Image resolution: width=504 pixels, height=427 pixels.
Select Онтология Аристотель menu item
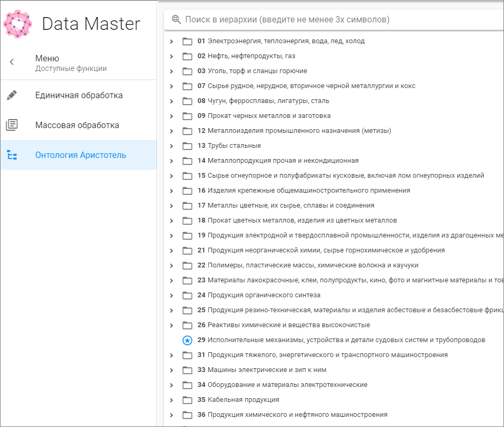coord(81,155)
